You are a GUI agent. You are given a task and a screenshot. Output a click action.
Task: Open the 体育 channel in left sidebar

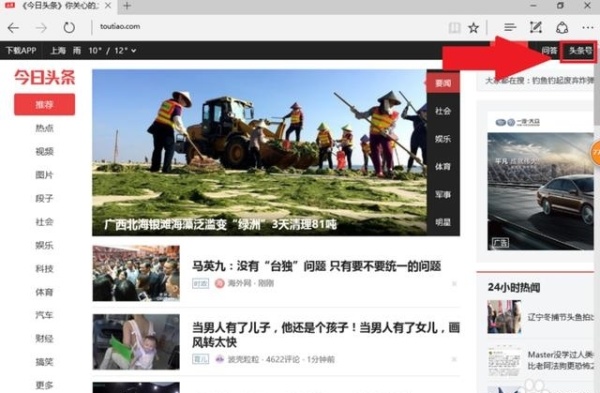(x=44, y=292)
